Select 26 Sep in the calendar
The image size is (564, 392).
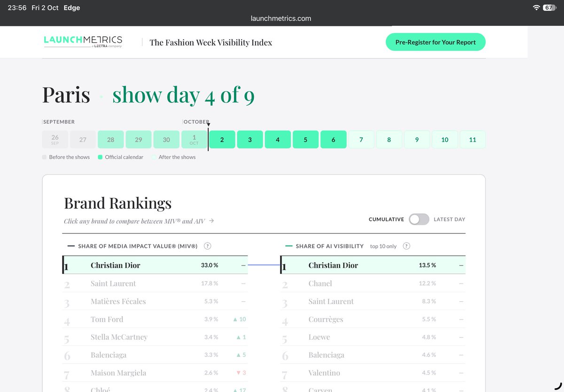55,140
